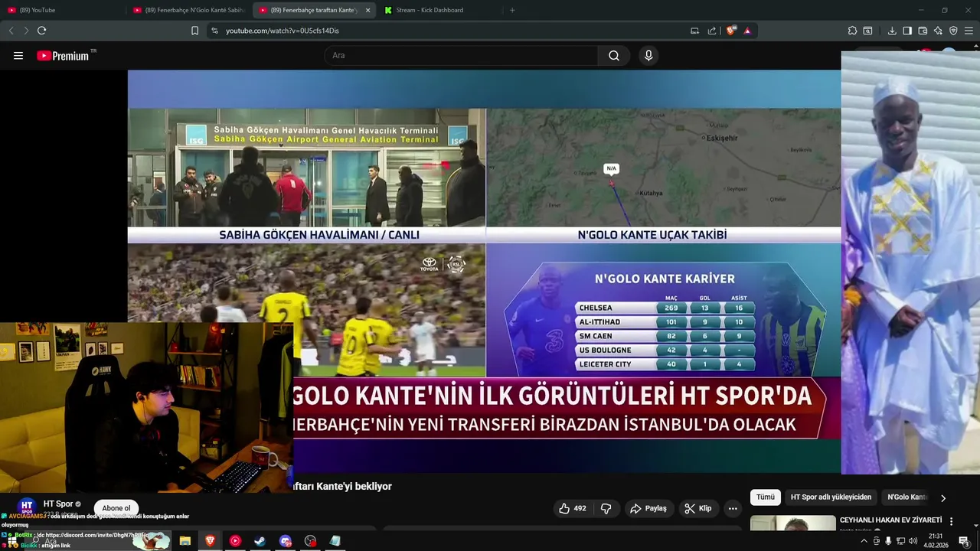Viewport: 980px width, 551px height.
Task: Open OBS Studio from the taskbar
Action: pyautogui.click(x=310, y=541)
